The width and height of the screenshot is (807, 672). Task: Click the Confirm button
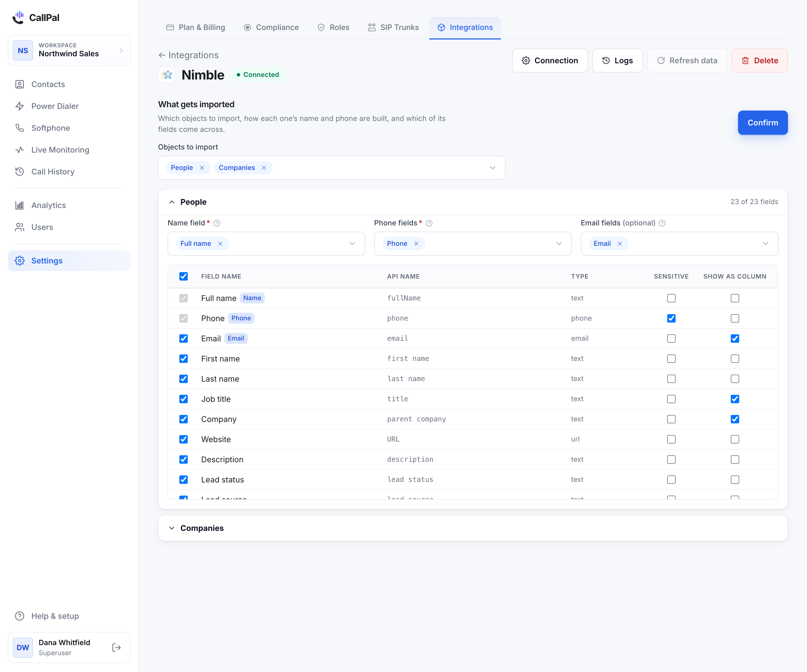click(763, 123)
